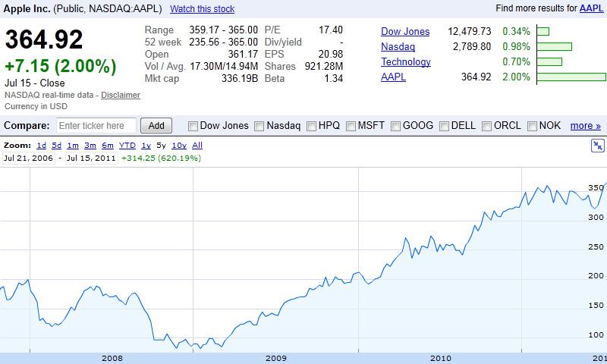Open the 'more »' compare options link
The image size is (607, 364).
(x=585, y=126)
